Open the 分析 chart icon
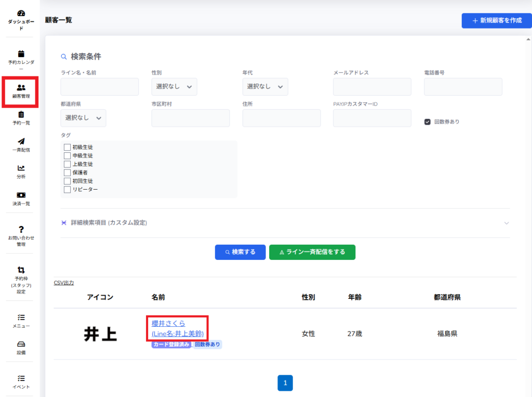 pyautogui.click(x=21, y=168)
